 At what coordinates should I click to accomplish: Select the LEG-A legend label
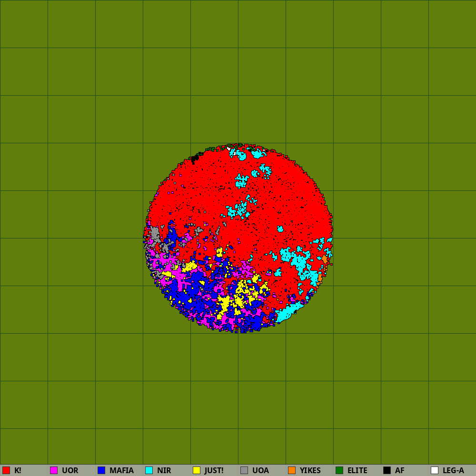453,470
